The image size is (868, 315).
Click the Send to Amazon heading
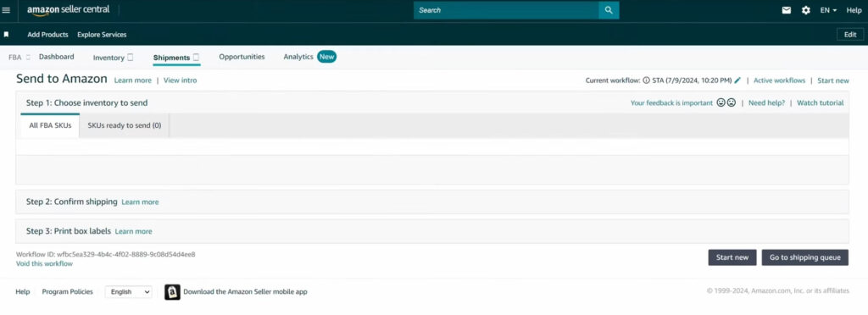tap(61, 79)
